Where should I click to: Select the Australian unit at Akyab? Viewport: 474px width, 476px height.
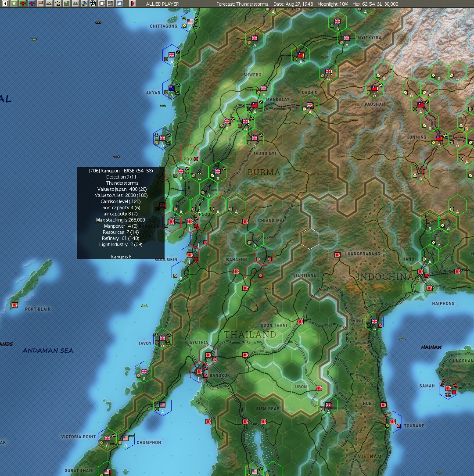tap(172, 88)
